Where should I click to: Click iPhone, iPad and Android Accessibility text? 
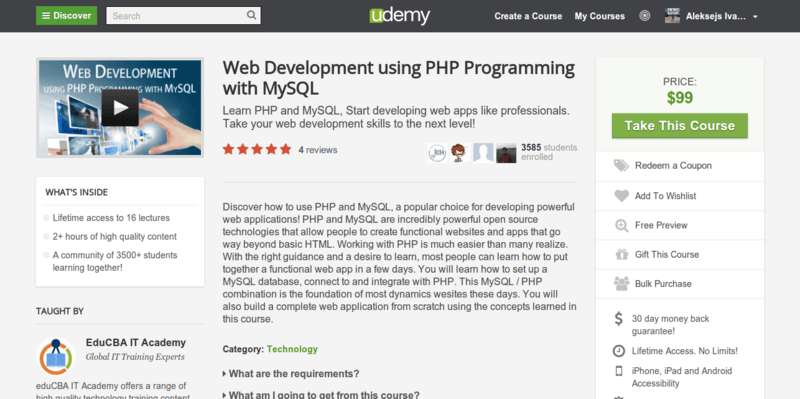click(x=682, y=377)
